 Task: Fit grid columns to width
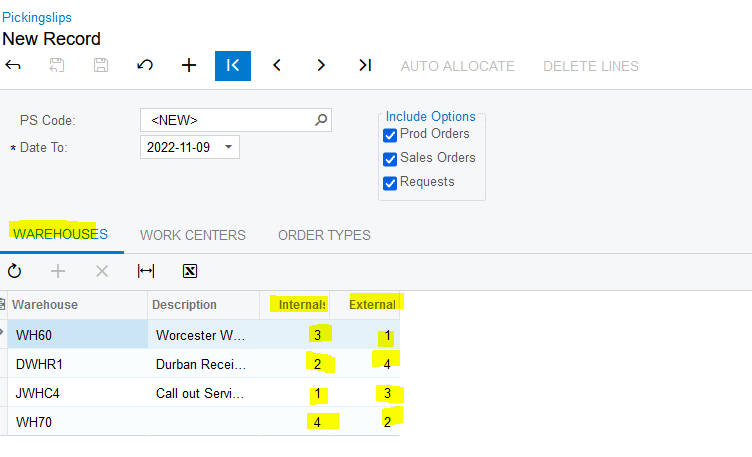point(146,271)
